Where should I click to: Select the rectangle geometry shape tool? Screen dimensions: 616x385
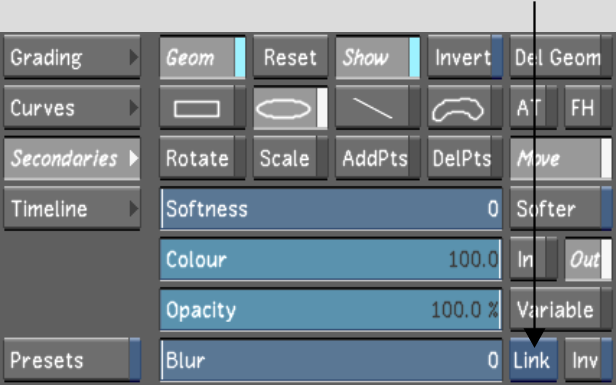click(202, 108)
